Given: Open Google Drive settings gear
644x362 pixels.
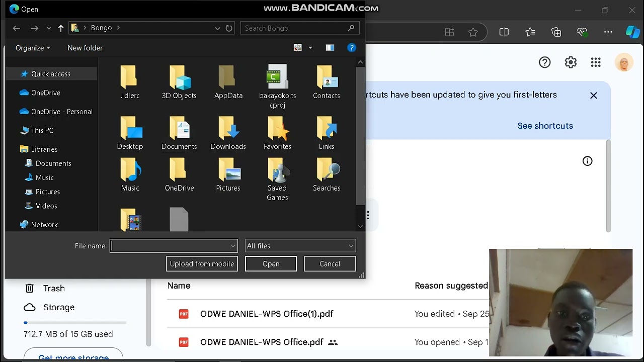Looking at the screenshot, I should coord(571,62).
